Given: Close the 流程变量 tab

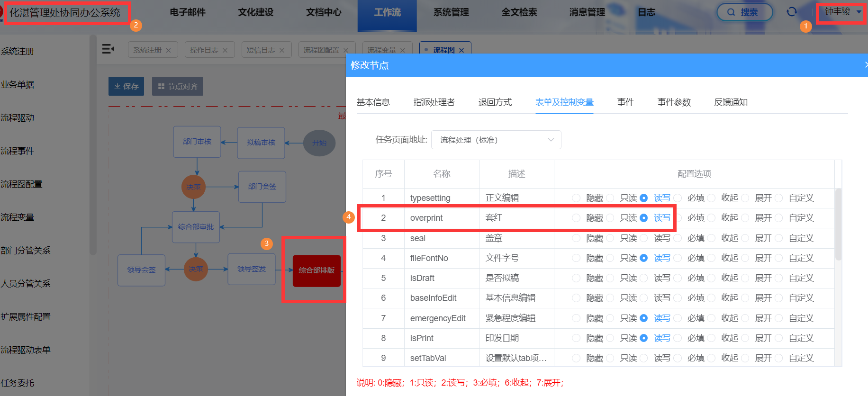Looking at the screenshot, I should [403, 50].
